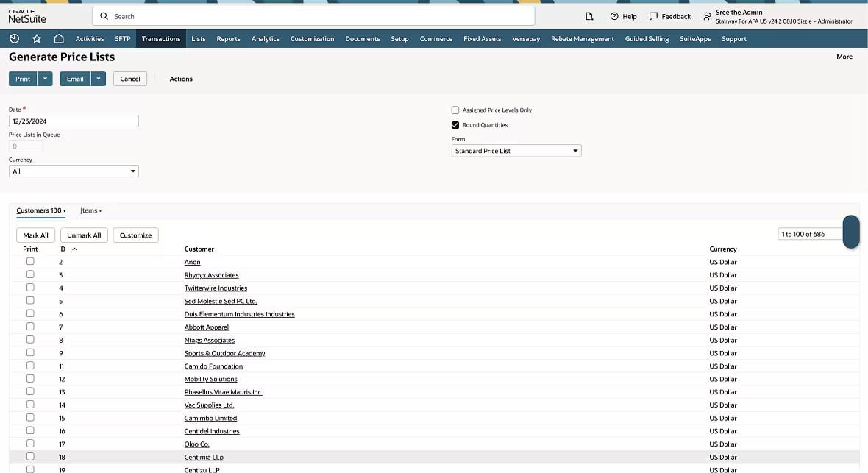This screenshot has height=473, width=868.
Task: Click the blue vertical scroll handle
Action: [x=851, y=232]
